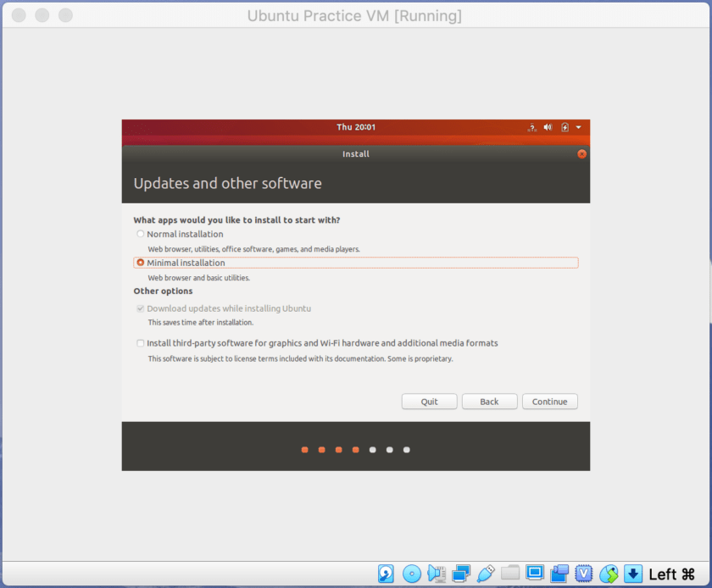The image size is (712, 588).
Task: Click the macOS window minimize button
Action: (42, 15)
